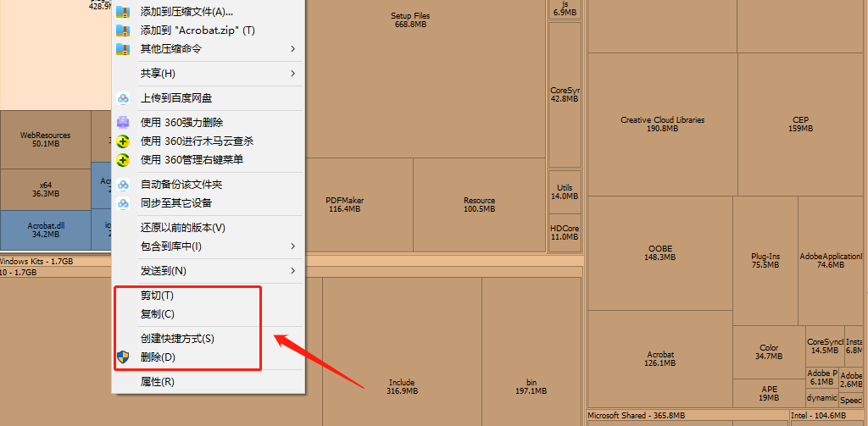
Task: Expand arrow next to 包含到库中(I)
Action: pyautogui.click(x=293, y=246)
